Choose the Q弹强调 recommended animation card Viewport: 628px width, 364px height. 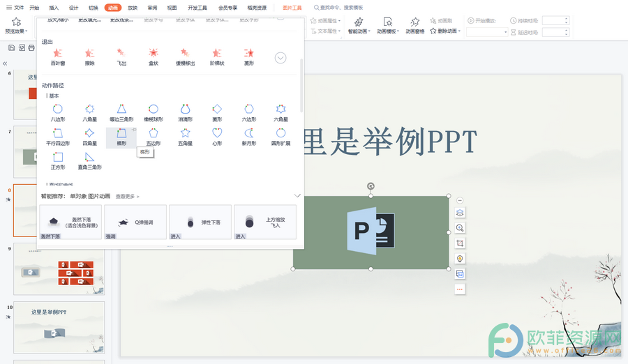pyautogui.click(x=135, y=222)
